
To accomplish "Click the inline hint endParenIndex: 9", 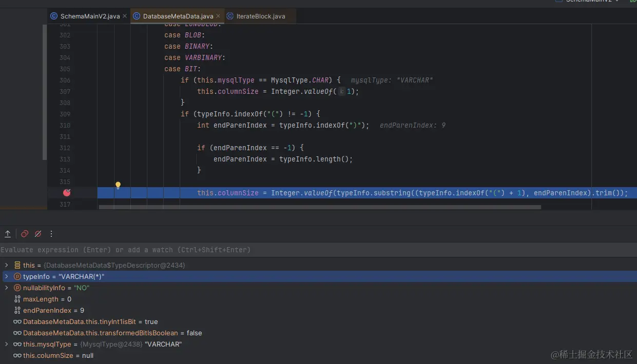I will 413,125.
